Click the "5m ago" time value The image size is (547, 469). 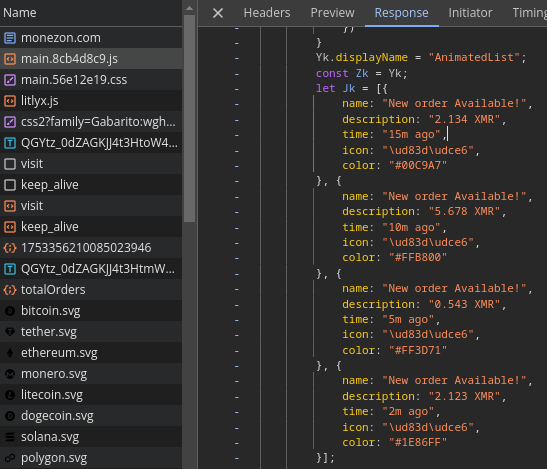[x=408, y=320]
